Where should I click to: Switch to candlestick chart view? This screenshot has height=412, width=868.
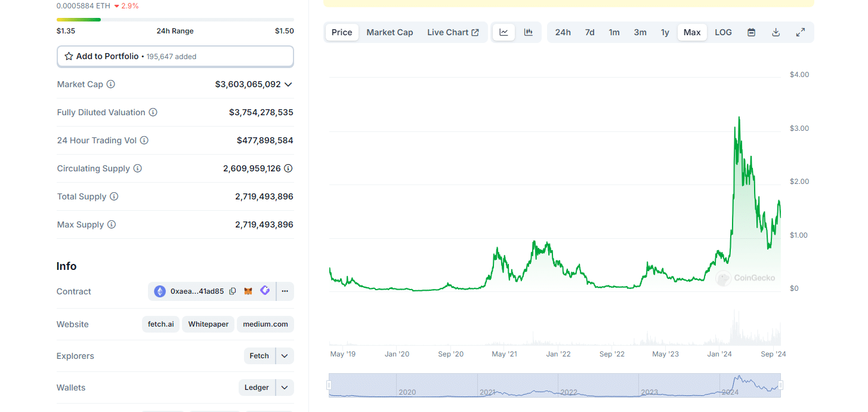528,32
